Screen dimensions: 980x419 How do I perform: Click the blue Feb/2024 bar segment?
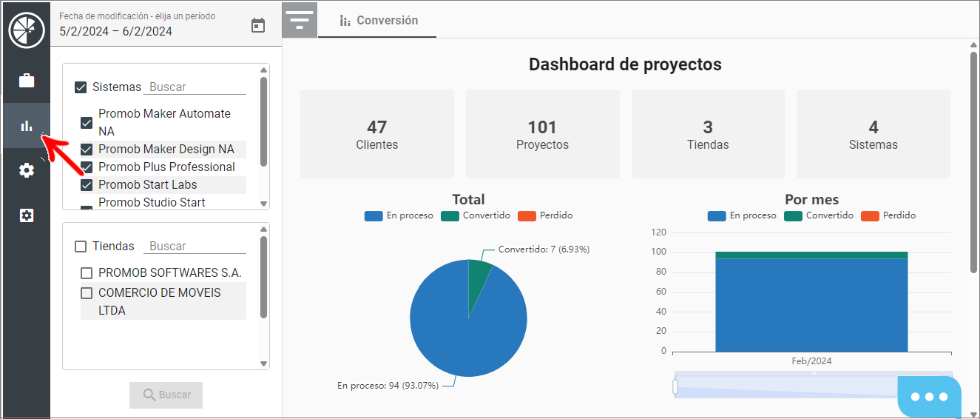811,305
